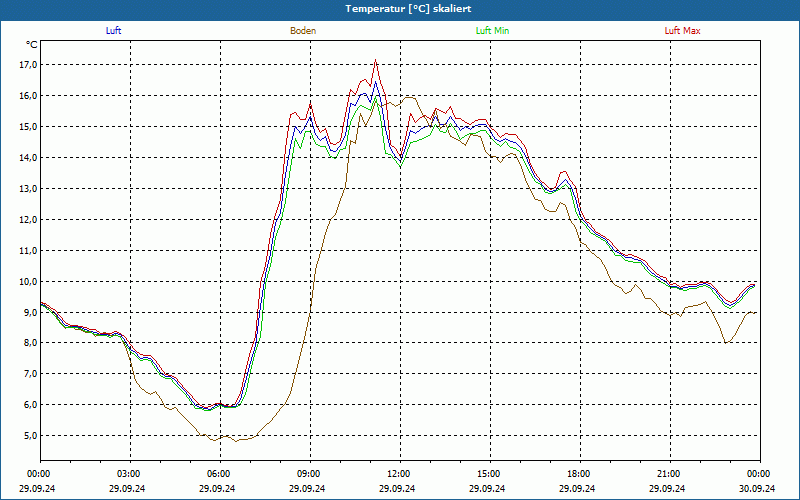Click the 30.09.24 date label

(x=757, y=488)
